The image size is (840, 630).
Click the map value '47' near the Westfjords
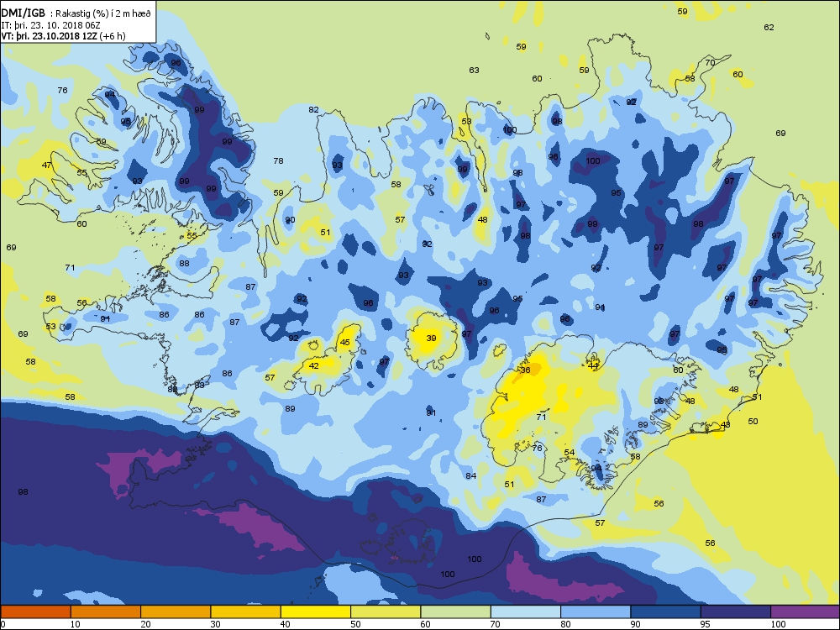(46, 165)
